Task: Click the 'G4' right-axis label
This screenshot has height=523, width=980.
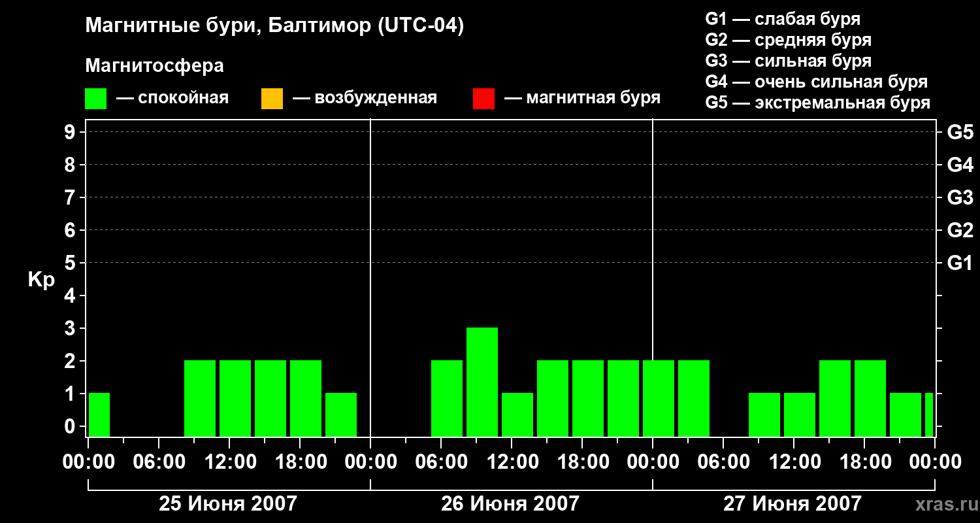Action: (x=960, y=165)
